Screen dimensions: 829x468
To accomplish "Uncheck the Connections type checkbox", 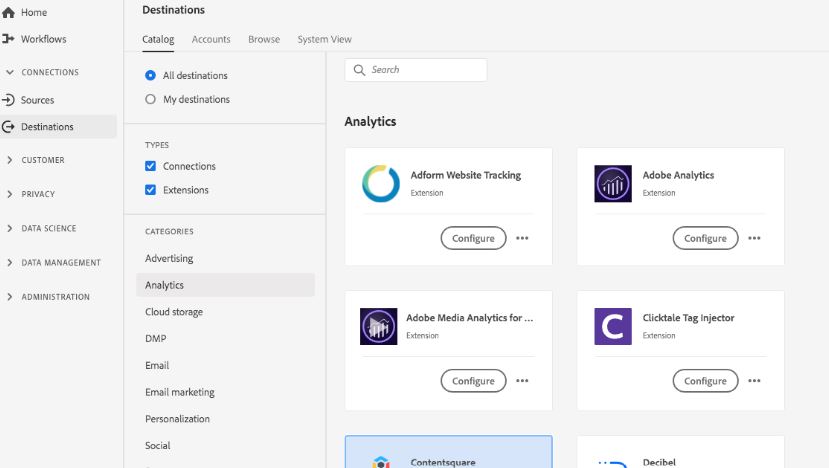I will point(150,166).
